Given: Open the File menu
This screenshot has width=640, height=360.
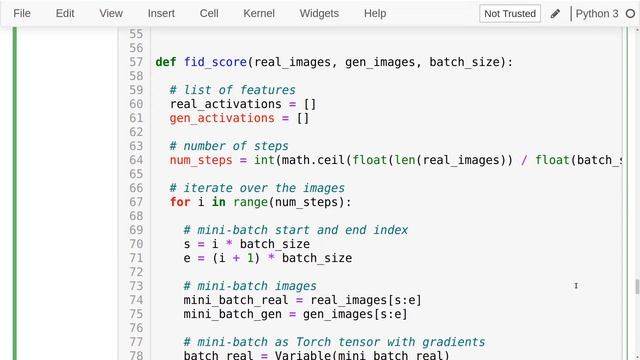Looking at the screenshot, I should click(x=22, y=13).
